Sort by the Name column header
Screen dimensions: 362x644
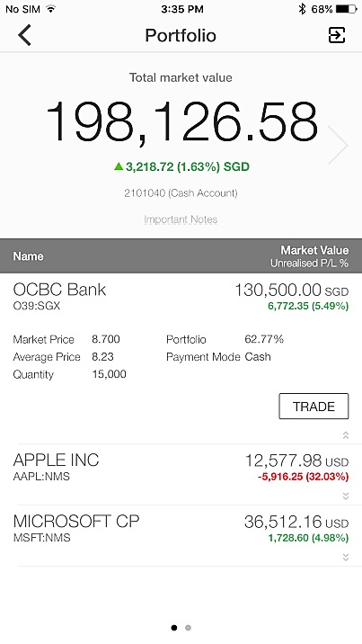[x=28, y=256]
